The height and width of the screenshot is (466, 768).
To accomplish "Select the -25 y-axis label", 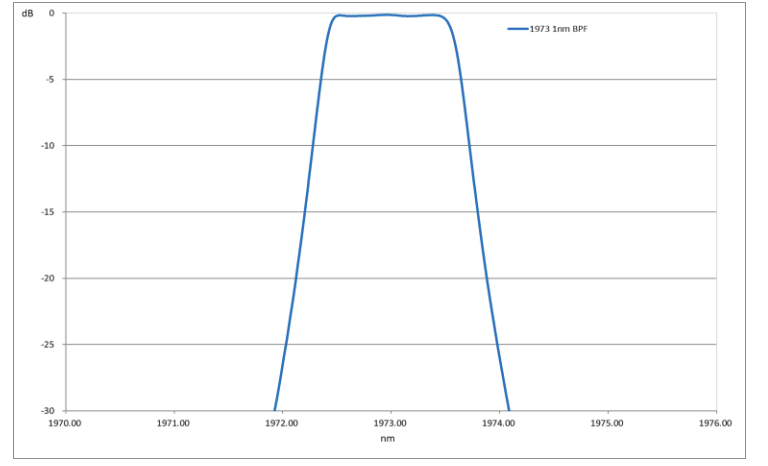I will pyautogui.click(x=48, y=344).
